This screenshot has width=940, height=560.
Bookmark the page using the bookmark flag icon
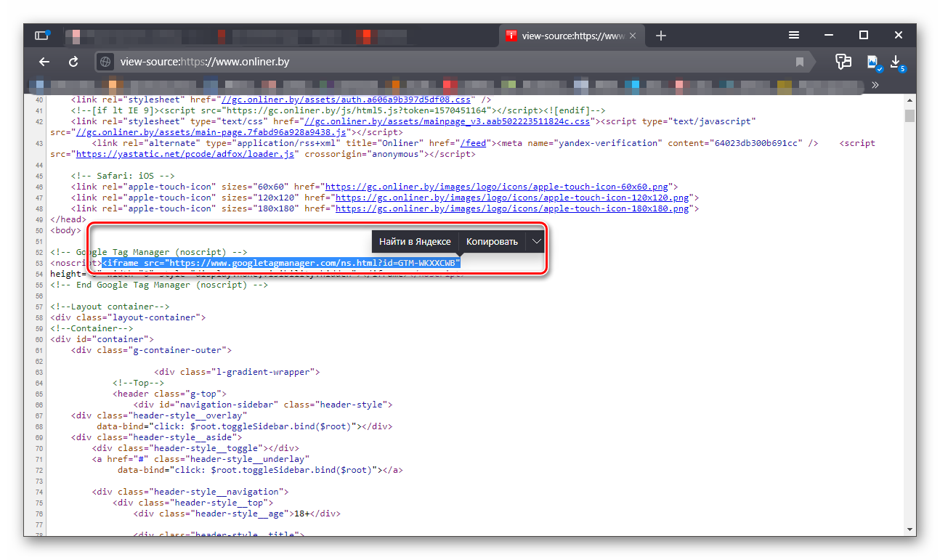tap(800, 62)
